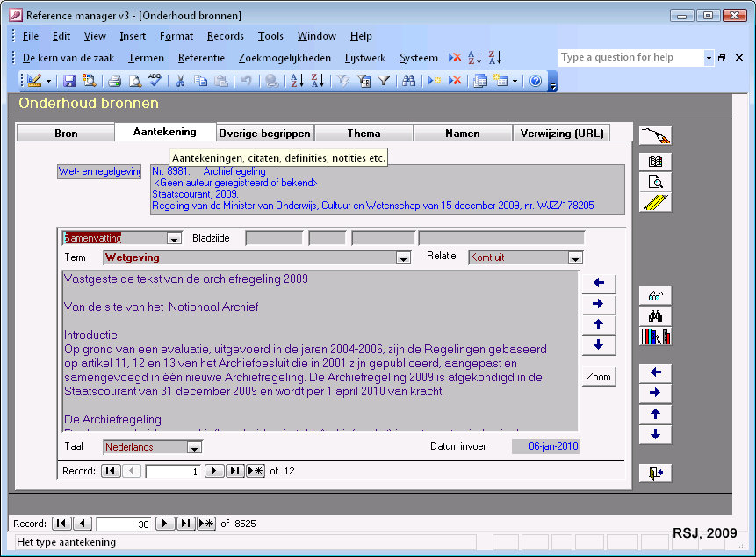Expand the Relatie dropdown showing Komt uit
This screenshot has height=557, width=756.
pyautogui.click(x=575, y=258)
